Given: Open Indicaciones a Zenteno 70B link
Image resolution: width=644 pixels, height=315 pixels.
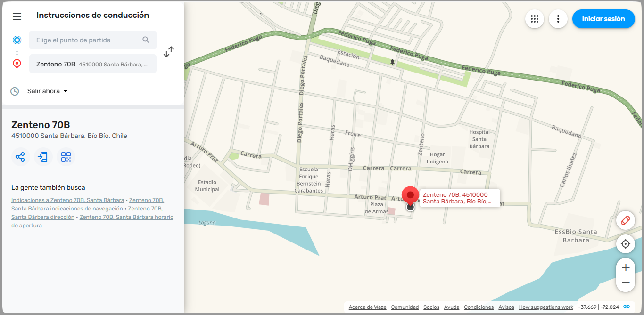Looking at the screenshot, I should (67, 200).
